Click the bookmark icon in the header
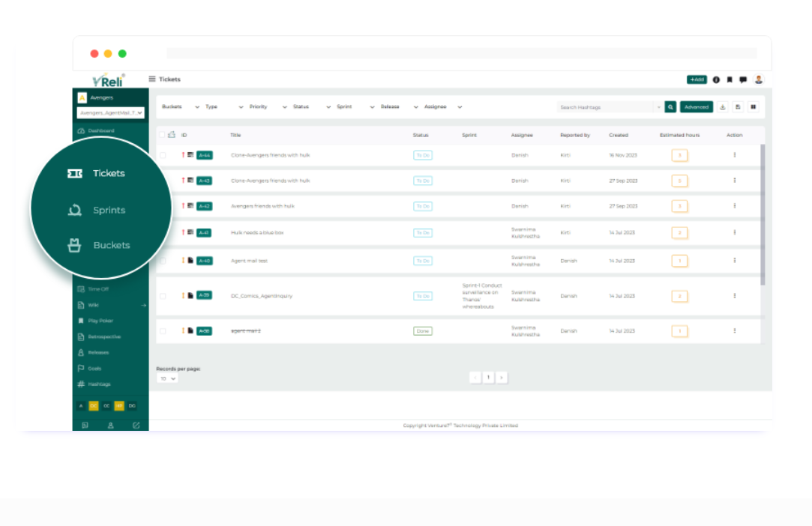Screen dimensions: 812x526 click(730, 79)
